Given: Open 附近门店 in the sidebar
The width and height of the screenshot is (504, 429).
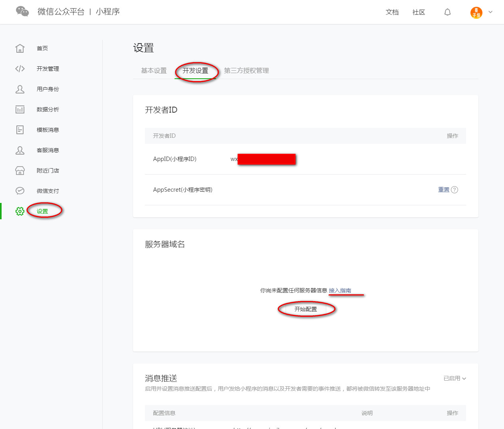Looking at the screenshot, I should pyautogui.click(x=48, y=171).
